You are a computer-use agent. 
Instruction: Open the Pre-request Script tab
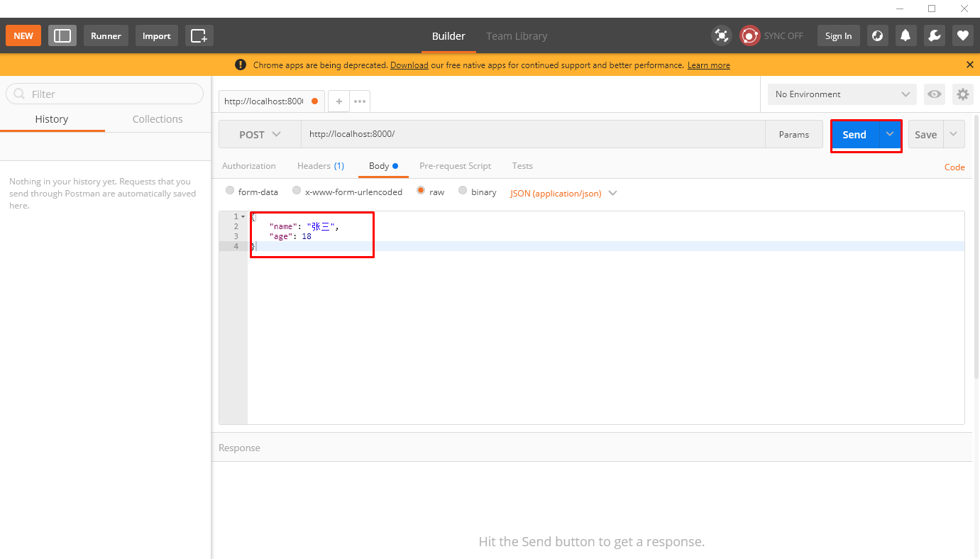(455, 166)
